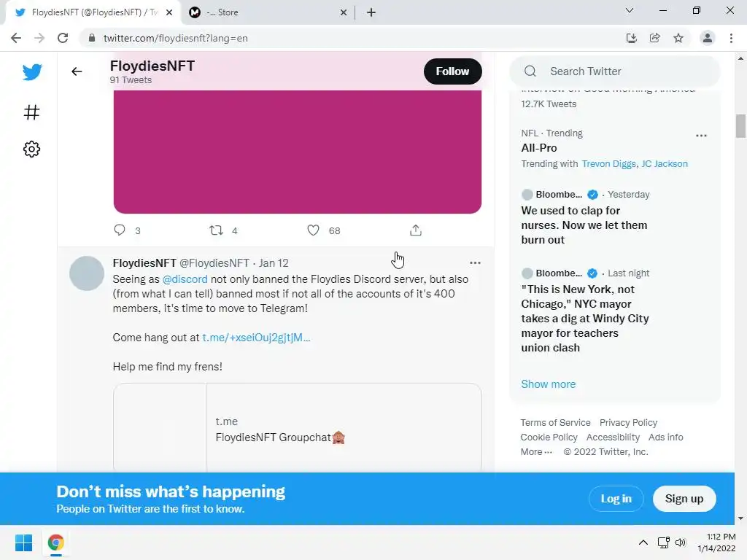Click the install app icon in address bar
The height and width of the screenshot is (560, 747).
tap(631, 38)
